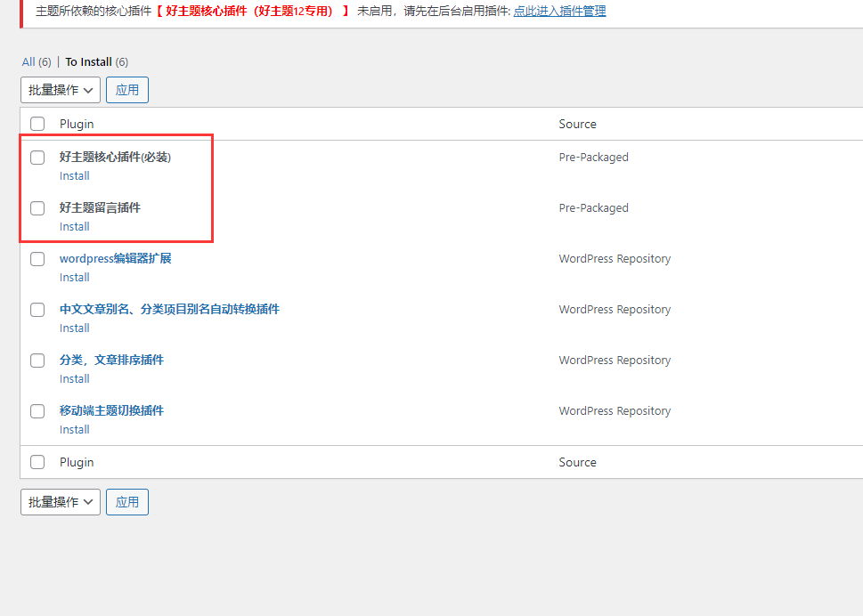863x616 pixels.
Task: Switch to the All (6) filter
Action: pos(37,61)
